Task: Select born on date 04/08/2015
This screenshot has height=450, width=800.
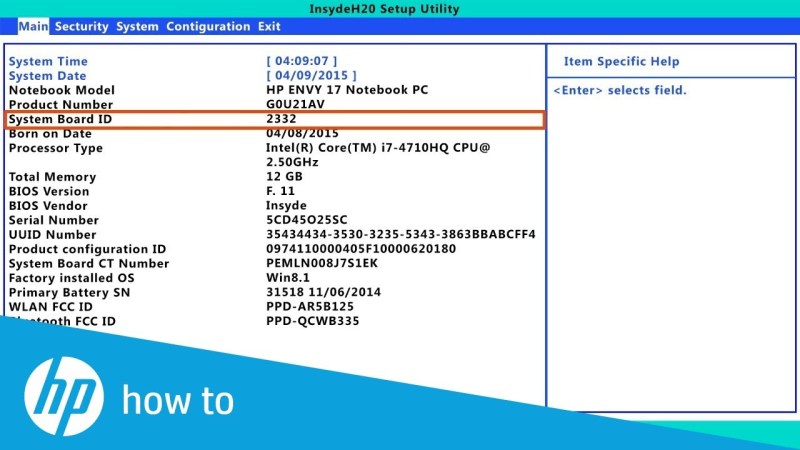Action: click(302, 133)
